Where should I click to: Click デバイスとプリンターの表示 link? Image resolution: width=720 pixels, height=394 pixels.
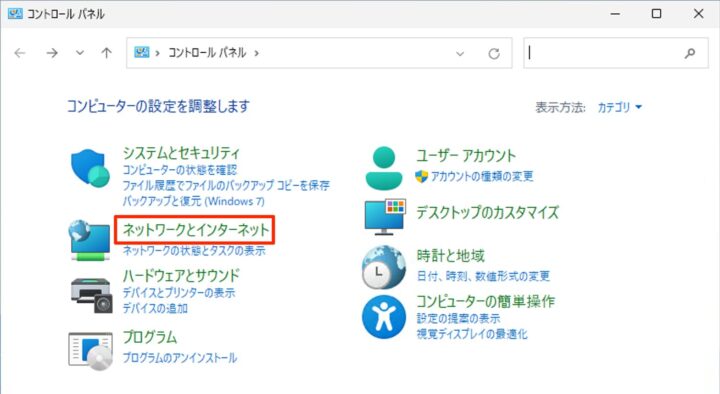click(179, 293)
